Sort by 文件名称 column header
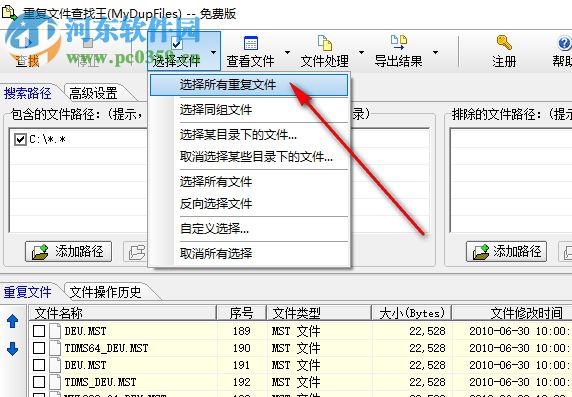The image size is (572, 397). 123,313
